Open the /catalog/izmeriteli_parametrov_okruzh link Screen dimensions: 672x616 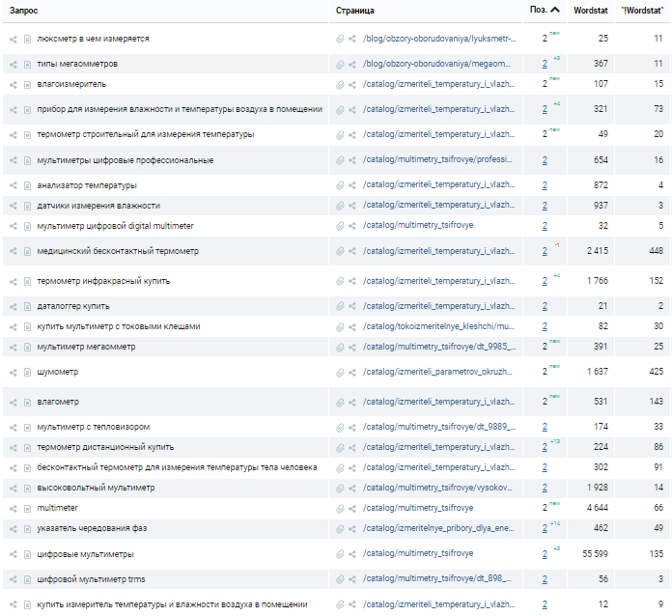[x=437, y=372]
